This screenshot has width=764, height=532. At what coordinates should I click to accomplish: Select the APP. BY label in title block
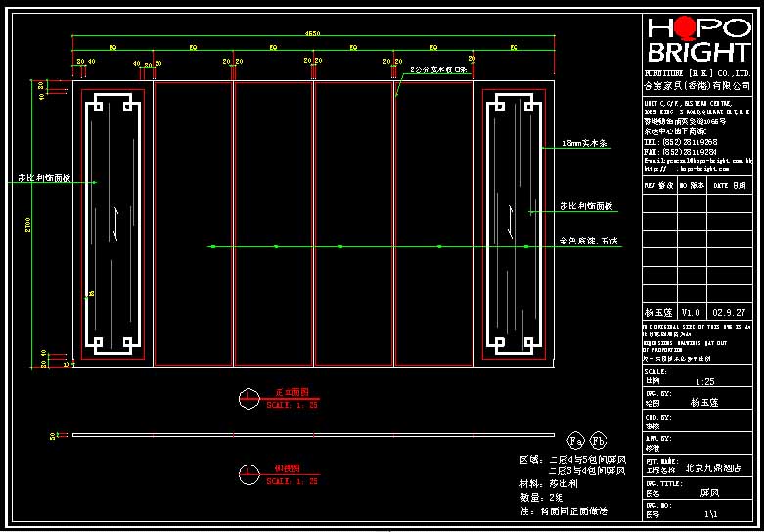coord(658,443)
